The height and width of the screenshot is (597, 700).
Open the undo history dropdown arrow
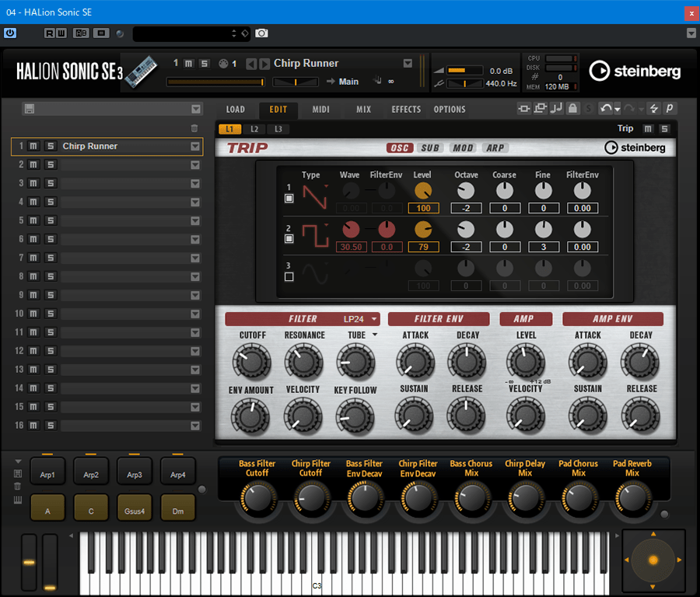tap(618, 109)
